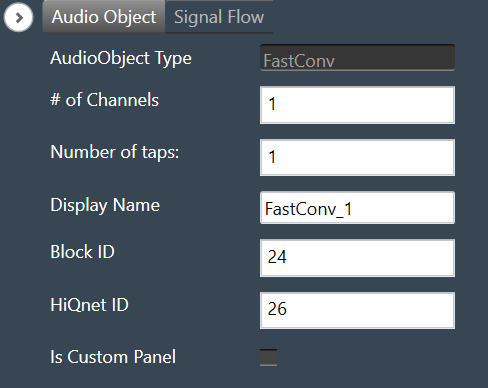Click the Is Custom Panel label
Viewport: 488px width, 388px height.
click(x=113, y=357)
